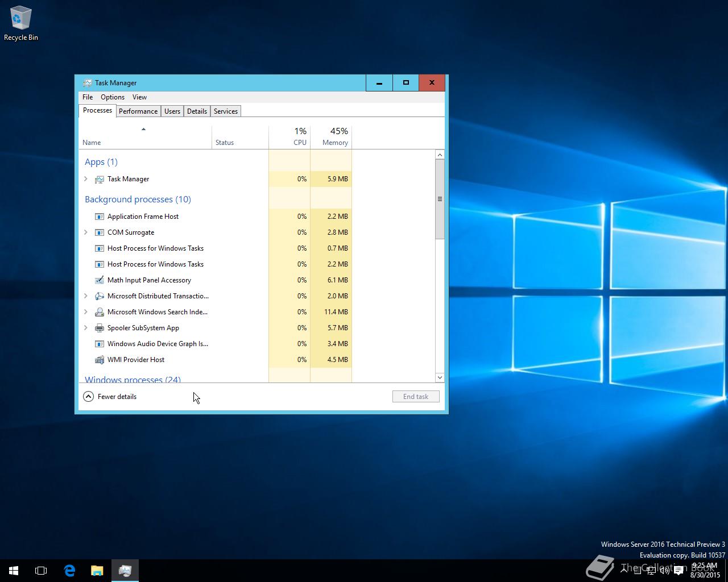Select the Processes tab
Screen dimensions: 728x582
pyautogui.click(x=97, y=110)
